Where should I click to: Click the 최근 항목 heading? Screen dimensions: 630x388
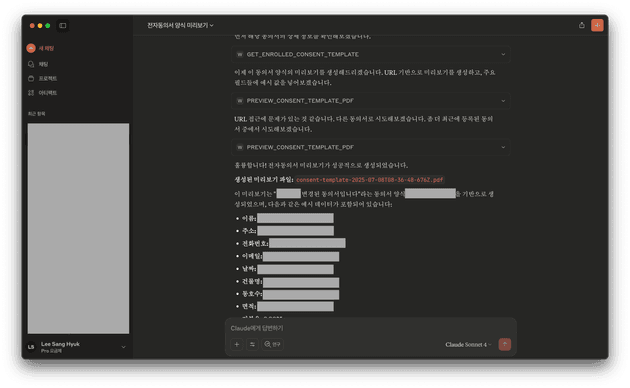[x=36, y=114]
